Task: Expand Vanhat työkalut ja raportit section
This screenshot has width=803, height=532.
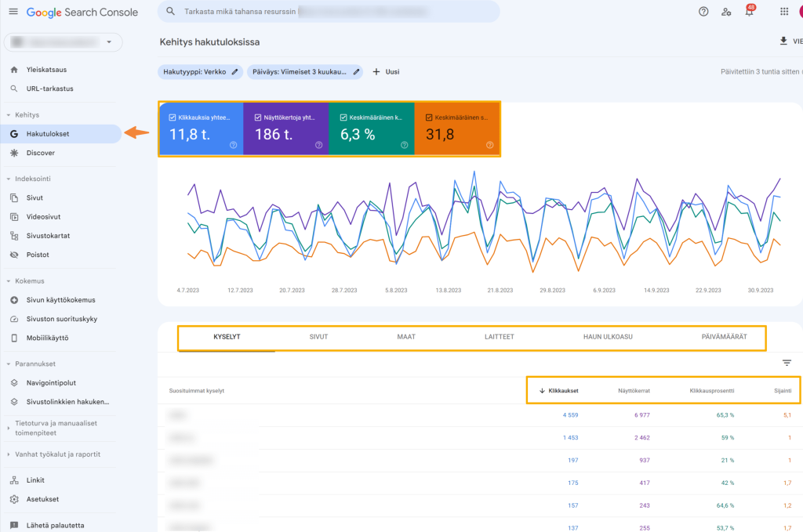Action: tap(55, 454)
